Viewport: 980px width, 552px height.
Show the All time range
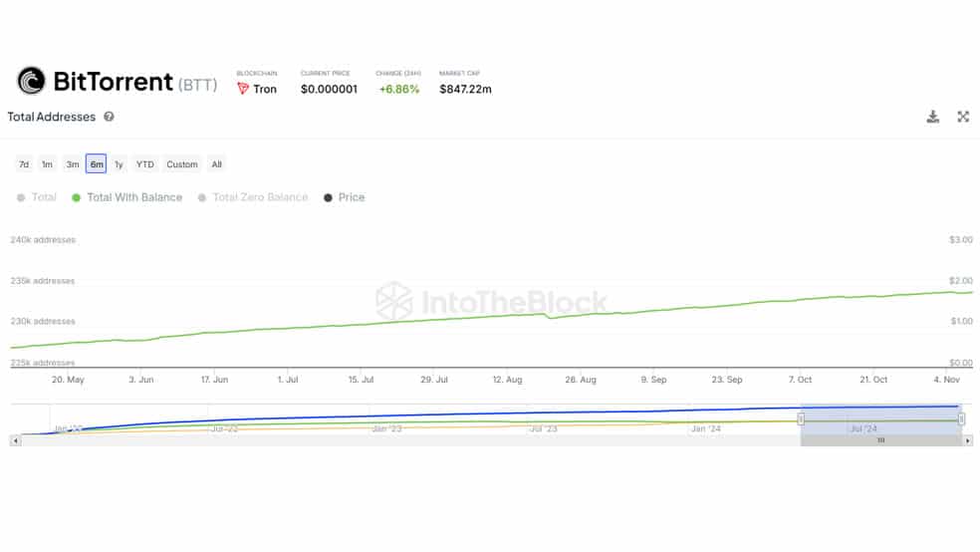coord(216,164)
